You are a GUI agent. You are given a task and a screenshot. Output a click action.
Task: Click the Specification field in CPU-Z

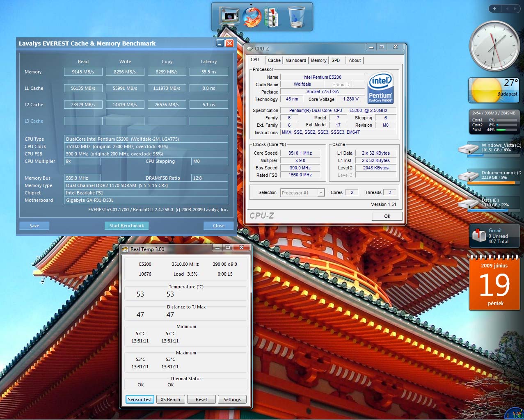[x=339, y=110]
